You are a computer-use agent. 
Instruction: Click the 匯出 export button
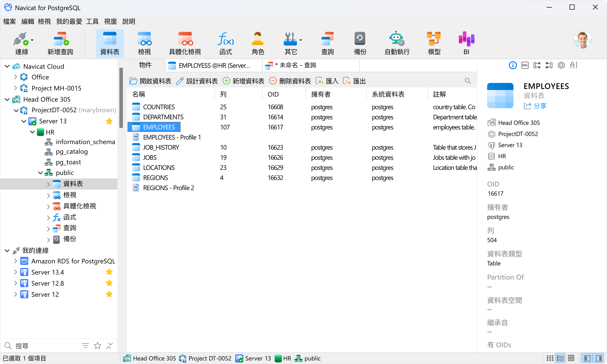(x=354, y=81)
